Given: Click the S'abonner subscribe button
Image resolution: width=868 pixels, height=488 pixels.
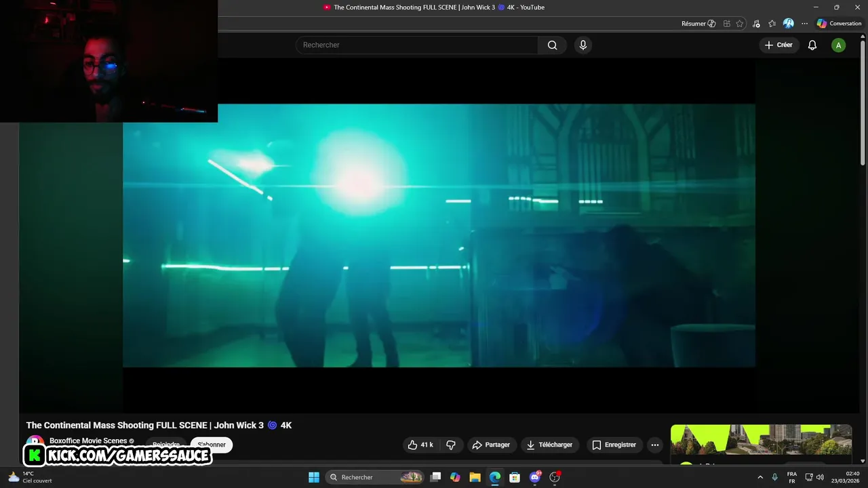Looking at the screenshot, I should (x=212, y=445).
